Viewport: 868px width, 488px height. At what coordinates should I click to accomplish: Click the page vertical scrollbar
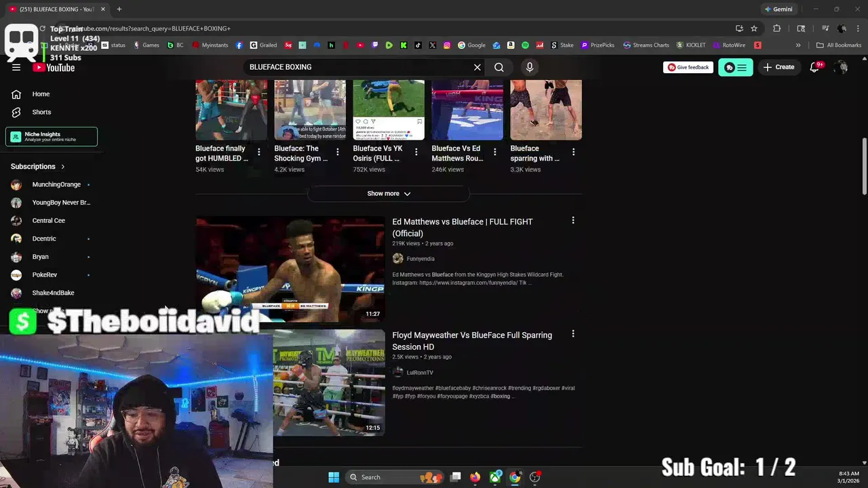pos(864,166)
